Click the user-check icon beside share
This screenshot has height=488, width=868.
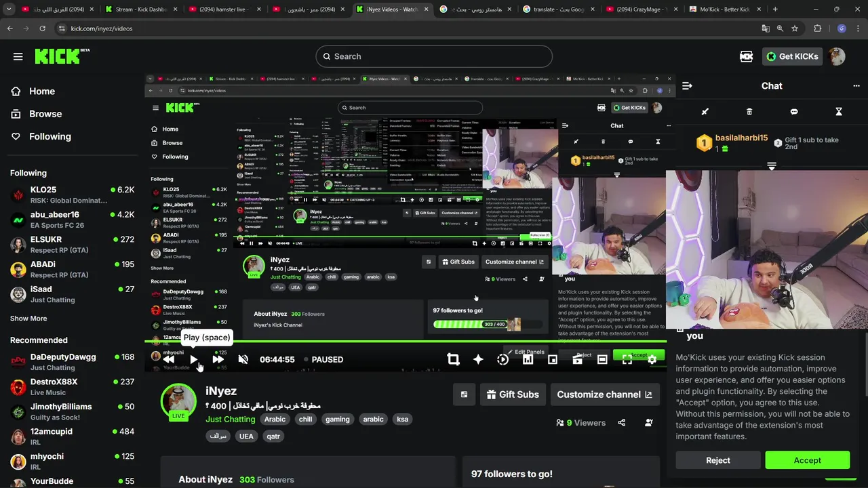[649, 422]
